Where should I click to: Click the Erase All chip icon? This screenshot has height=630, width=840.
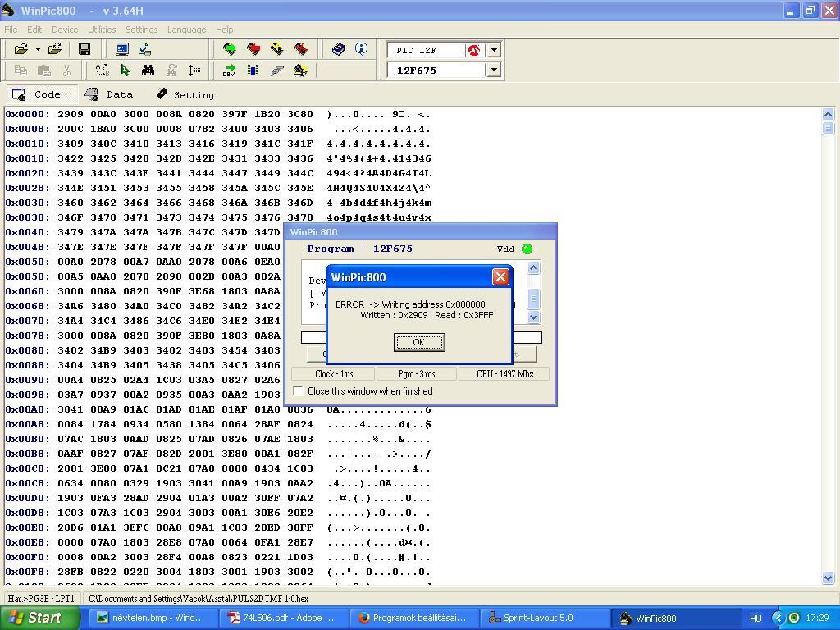click(301, 49)
